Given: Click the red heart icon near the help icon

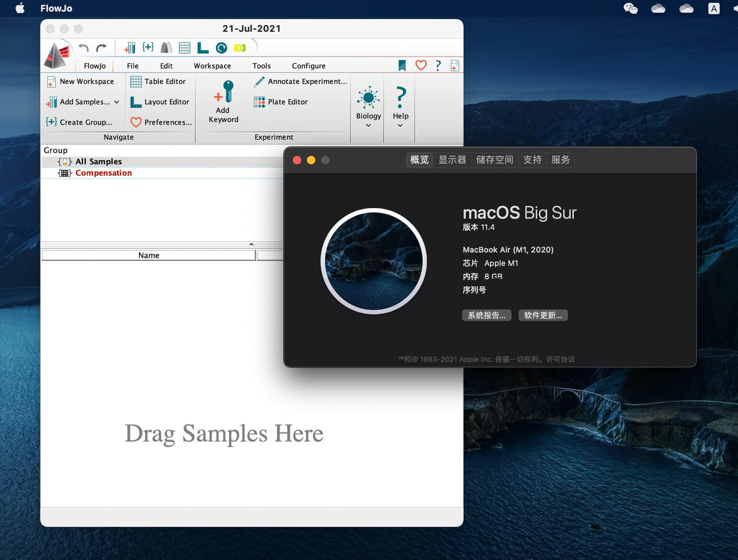Looking at the screenshot, I should 421,66.
